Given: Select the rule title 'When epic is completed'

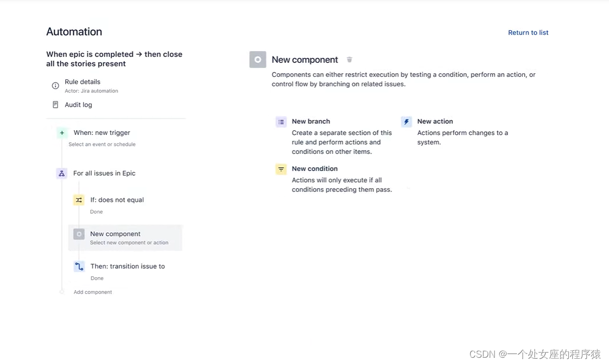Looking at the screenshot, I should [114, 59].
